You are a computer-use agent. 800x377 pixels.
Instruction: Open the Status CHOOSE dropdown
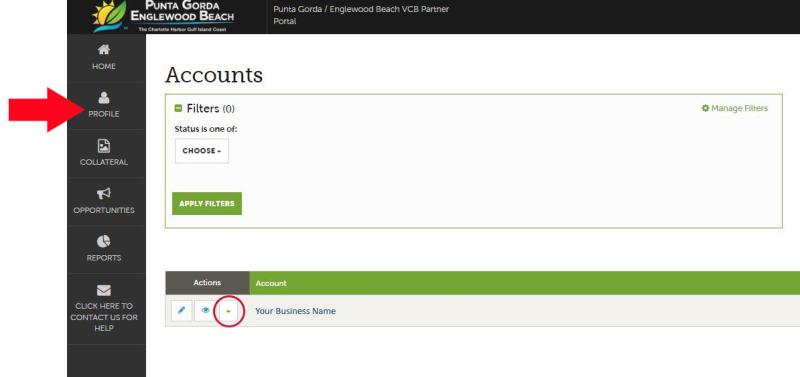(x=202, y=151)
